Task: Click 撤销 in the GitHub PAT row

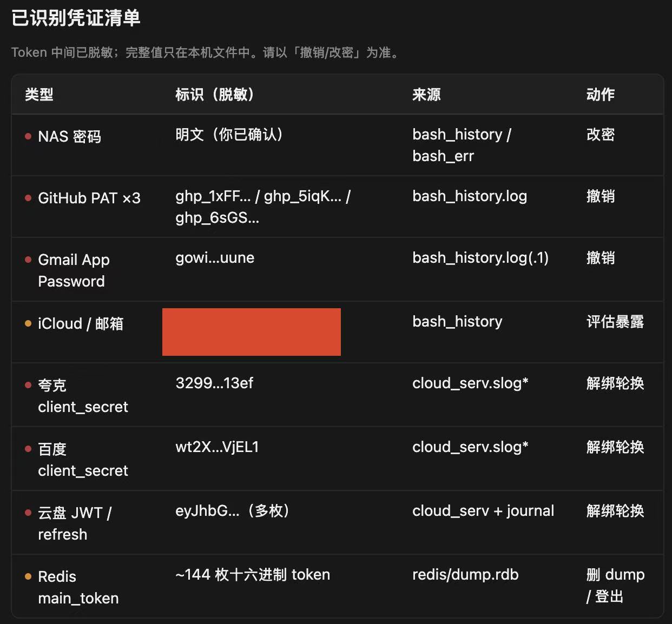Action: tap(601, 196)
